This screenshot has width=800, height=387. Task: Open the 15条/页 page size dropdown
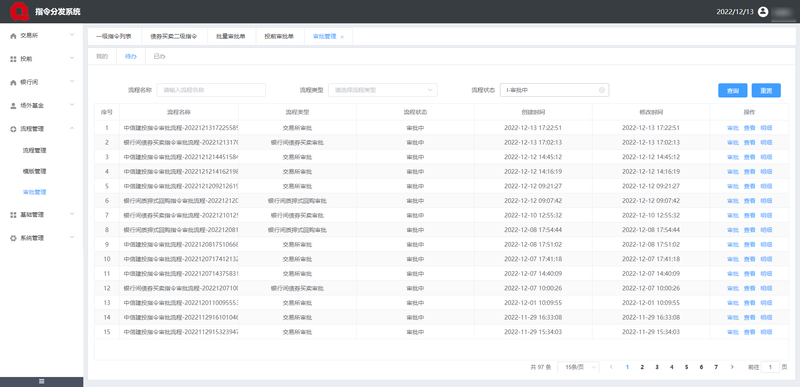pos(578,367)
